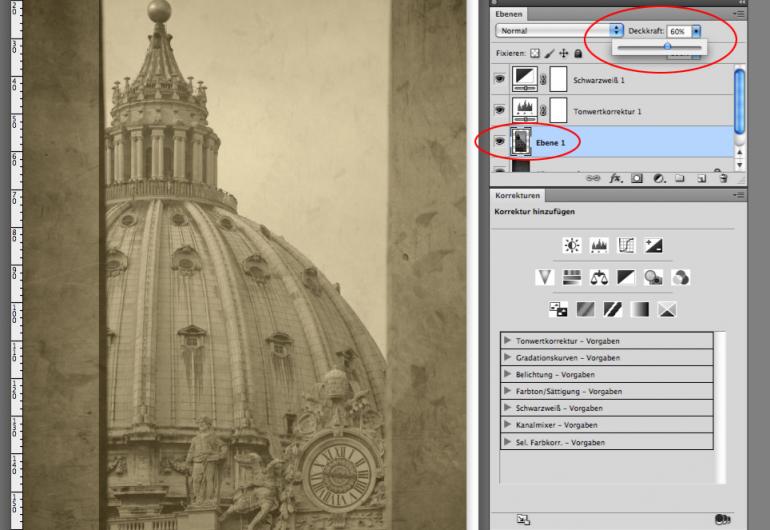Open the fx layer style menu
This screenshot has width=770, height=530.
tap(615, 179)
